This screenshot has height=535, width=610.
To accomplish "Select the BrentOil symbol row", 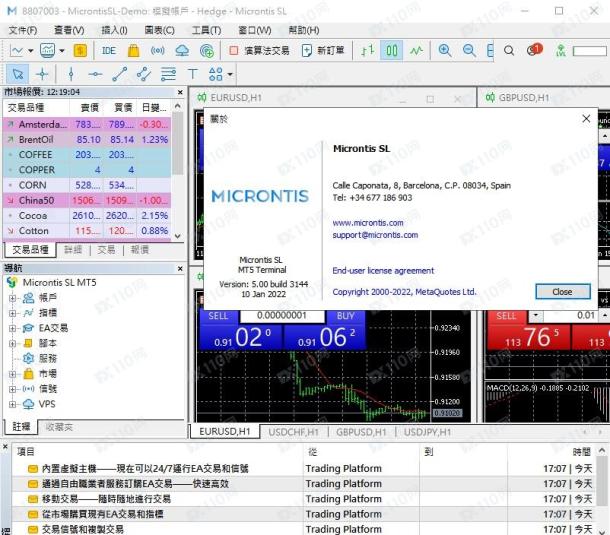I will (x=87, y=139).
